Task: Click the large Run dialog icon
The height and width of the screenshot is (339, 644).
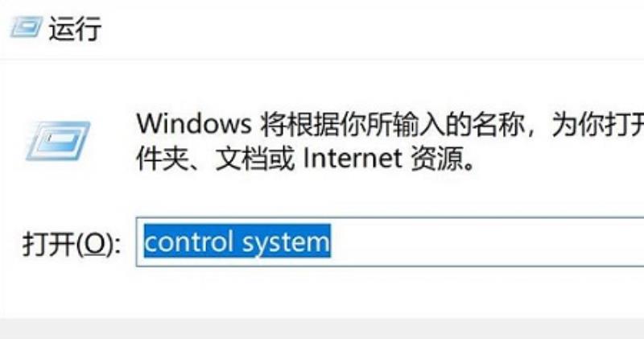Action: [x=58, y=141]
